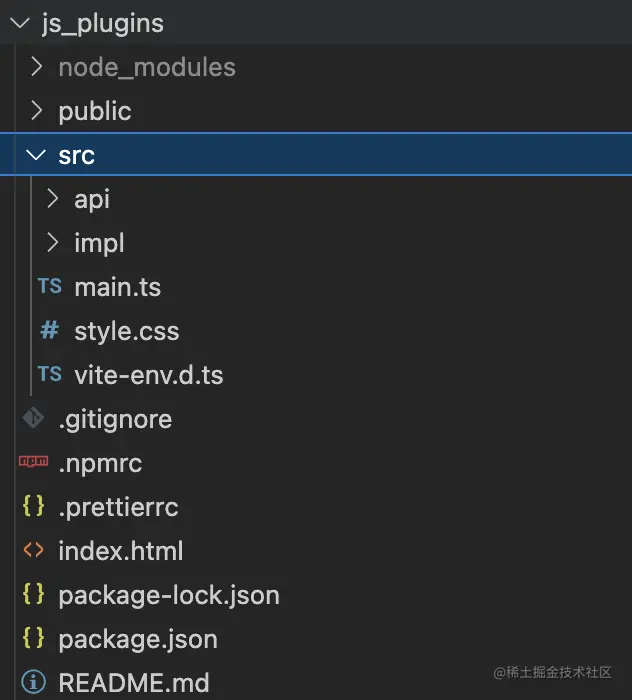Expand the impl folder chevron
This screenshot has height=700, width=632.
pos(53,243)
